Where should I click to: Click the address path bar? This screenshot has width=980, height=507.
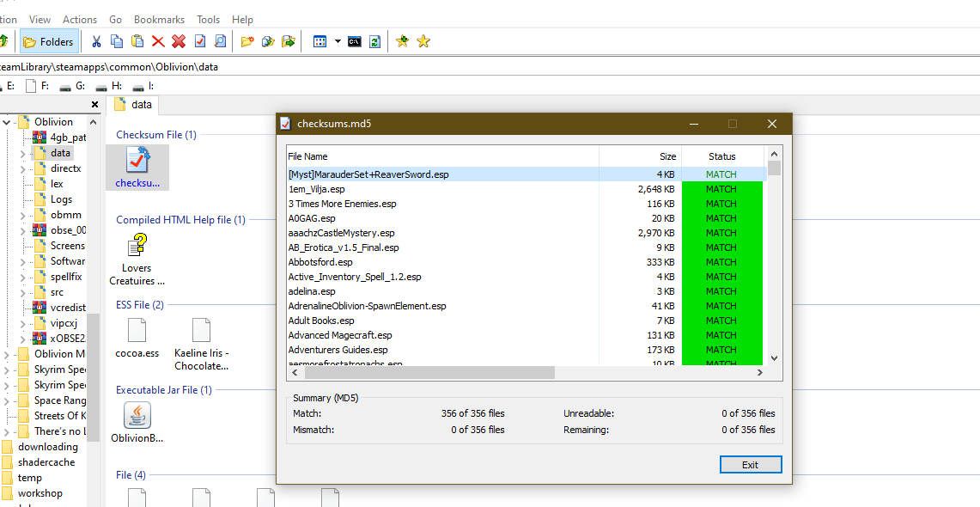[x=490, y=67]
